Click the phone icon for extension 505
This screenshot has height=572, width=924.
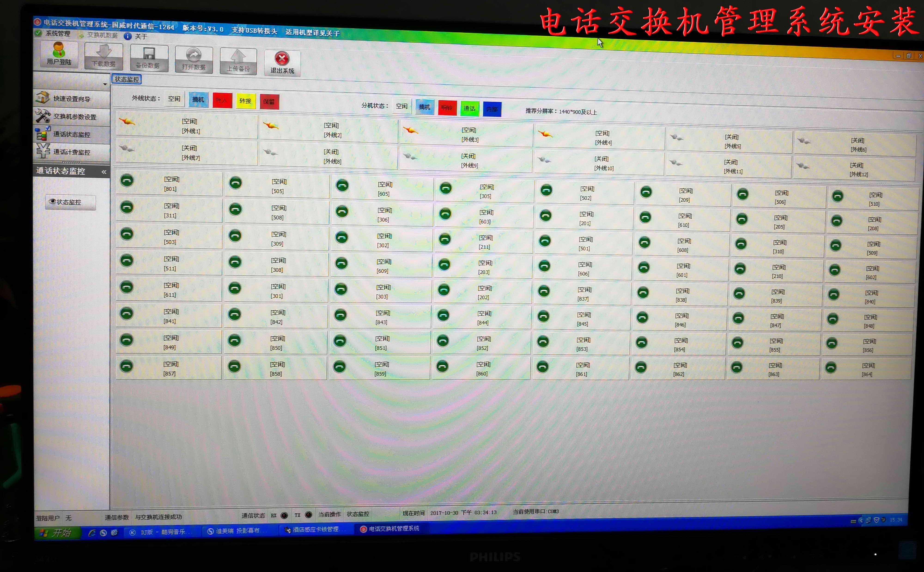[236, 183]
